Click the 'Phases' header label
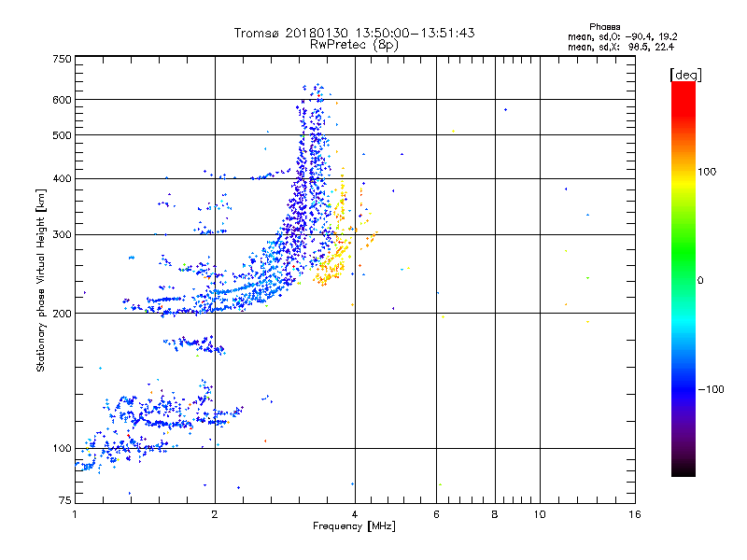This screenshot has width=747, height=560. pos(604,27)
